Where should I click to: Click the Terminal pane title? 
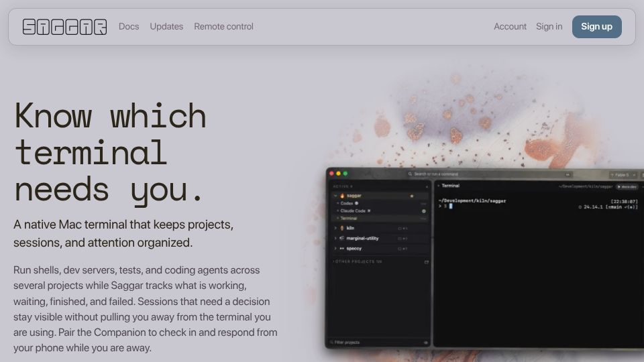point(450,186)
